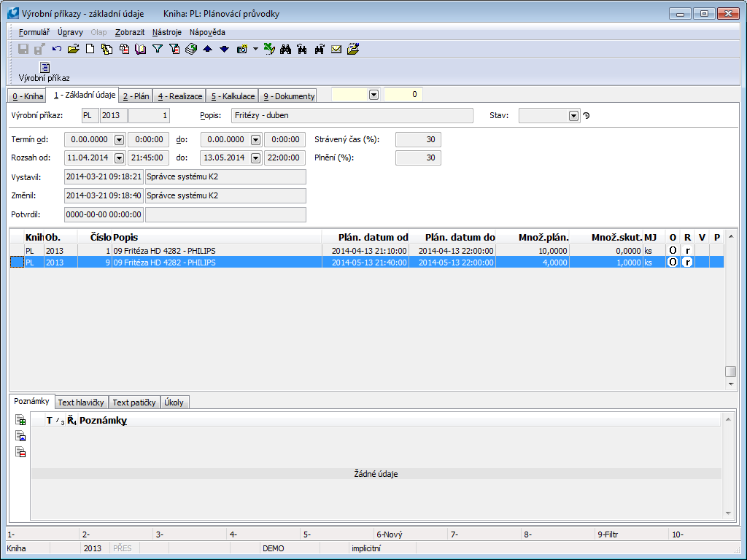The image size is (747, 560).
Task: Click the blue down arrow icon
Action: (x=224, y=49)
